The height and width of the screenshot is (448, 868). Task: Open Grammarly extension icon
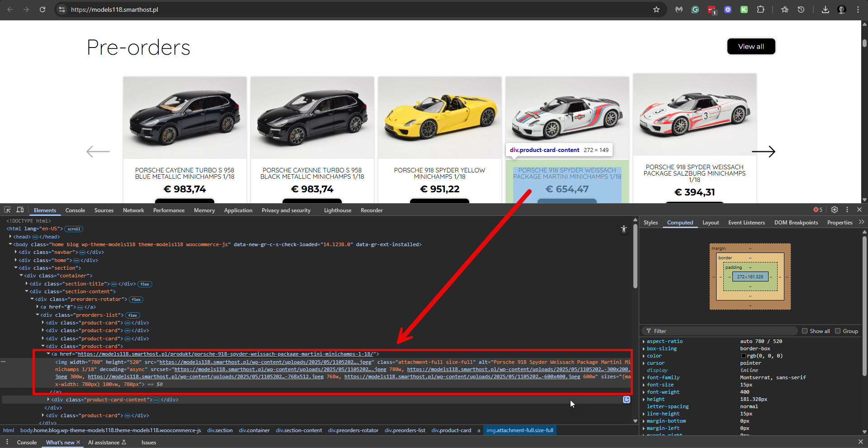695,10
